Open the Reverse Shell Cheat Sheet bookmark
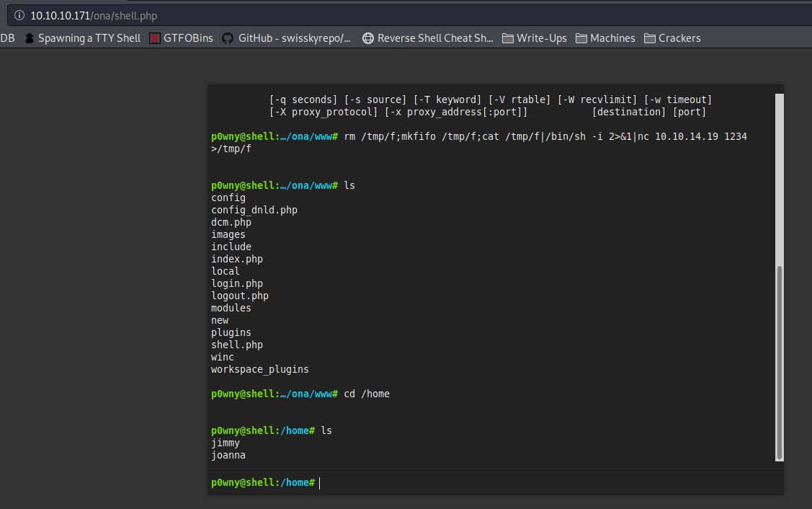Screen dimensions: 812x509 point(428,38)
